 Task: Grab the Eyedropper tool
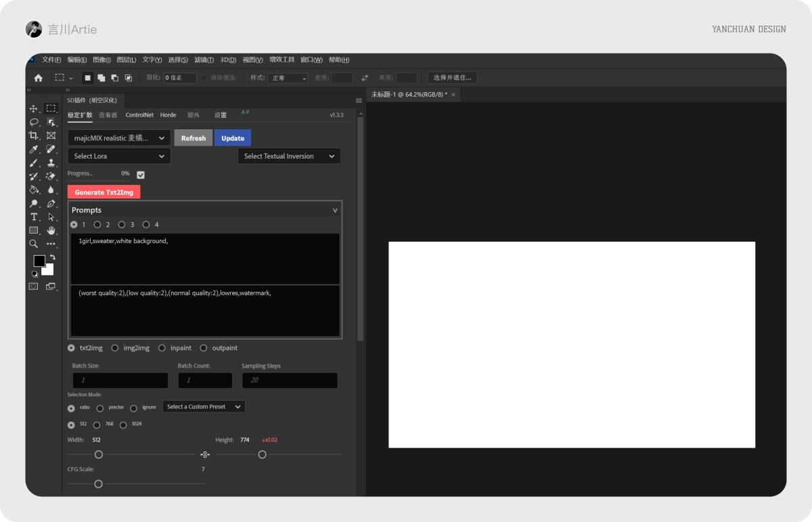click(x=33, y=148)
